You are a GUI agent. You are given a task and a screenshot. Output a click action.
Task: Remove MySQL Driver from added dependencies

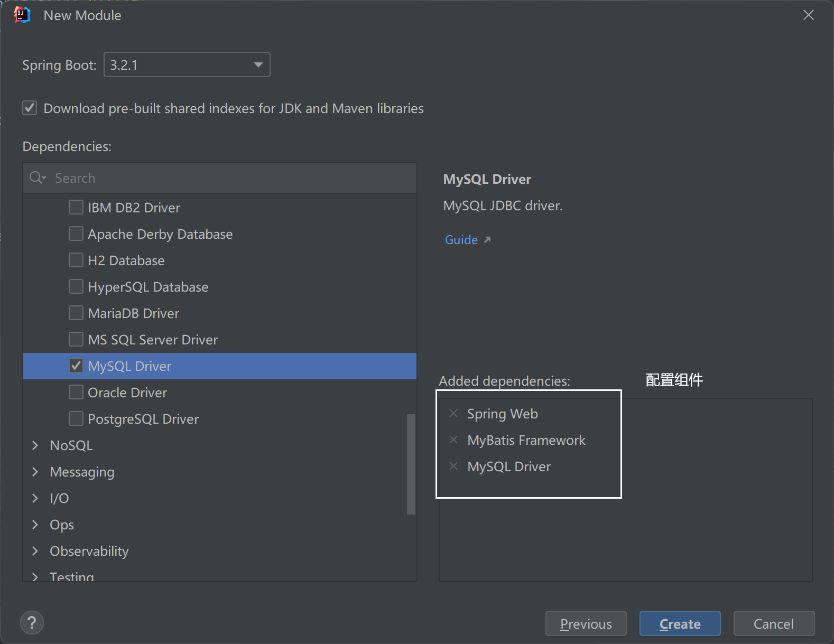(x=453, y=466)
